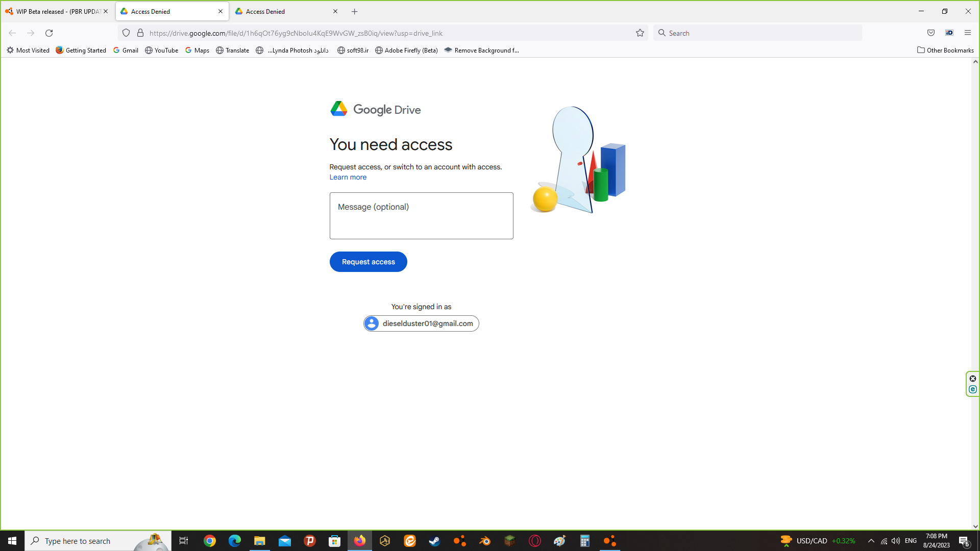Open the Translate bookmark

(233, 50)
